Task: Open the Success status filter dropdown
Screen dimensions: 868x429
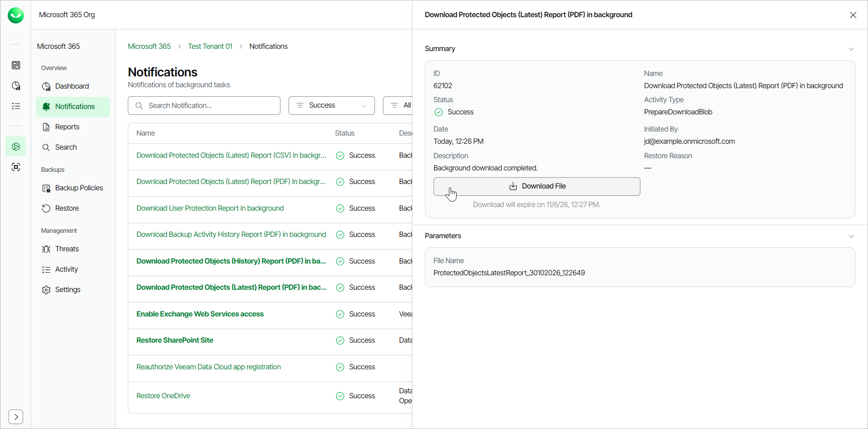Action: 331,105
